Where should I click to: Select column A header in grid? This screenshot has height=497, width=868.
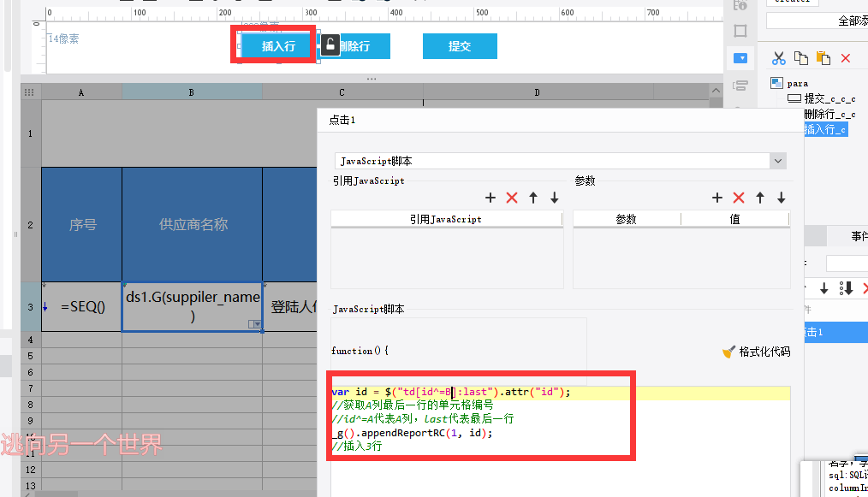(x=81, y=92)
